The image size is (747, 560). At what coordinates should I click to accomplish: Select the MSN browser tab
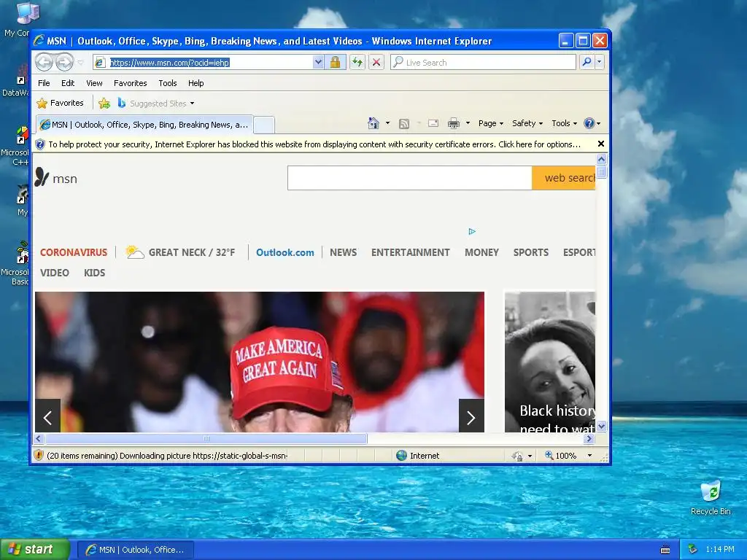point(144,125)
